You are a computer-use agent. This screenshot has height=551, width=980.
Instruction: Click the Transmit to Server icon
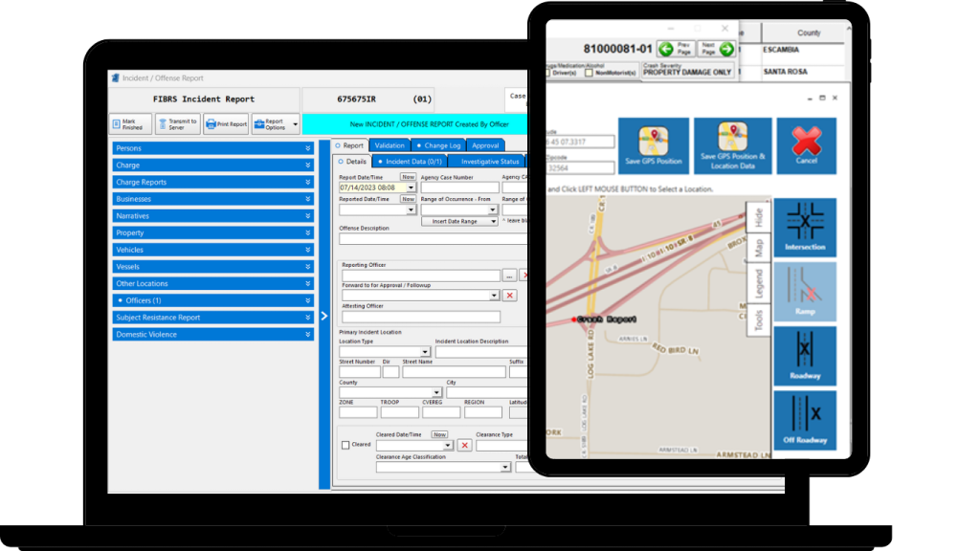176,123
